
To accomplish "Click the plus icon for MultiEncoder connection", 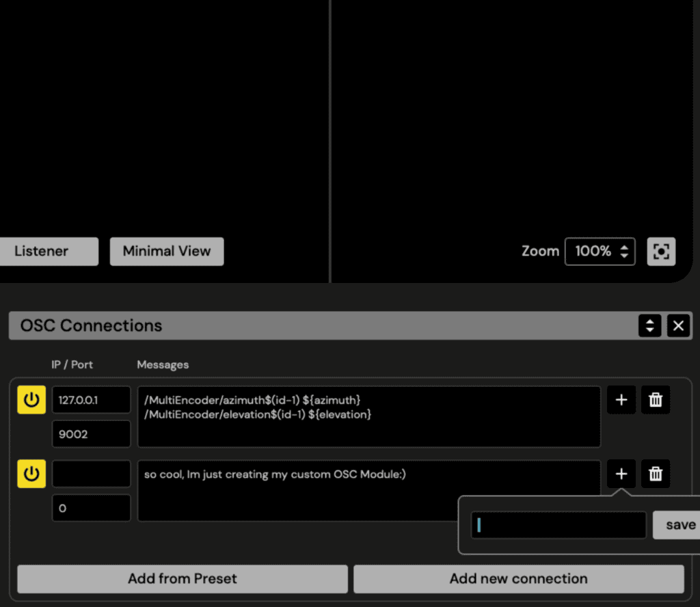I will (x=621, y=399).
